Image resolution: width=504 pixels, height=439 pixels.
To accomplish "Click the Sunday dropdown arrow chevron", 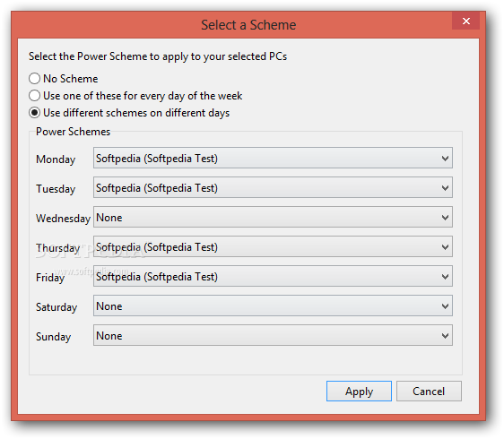I will click(445, 336).
